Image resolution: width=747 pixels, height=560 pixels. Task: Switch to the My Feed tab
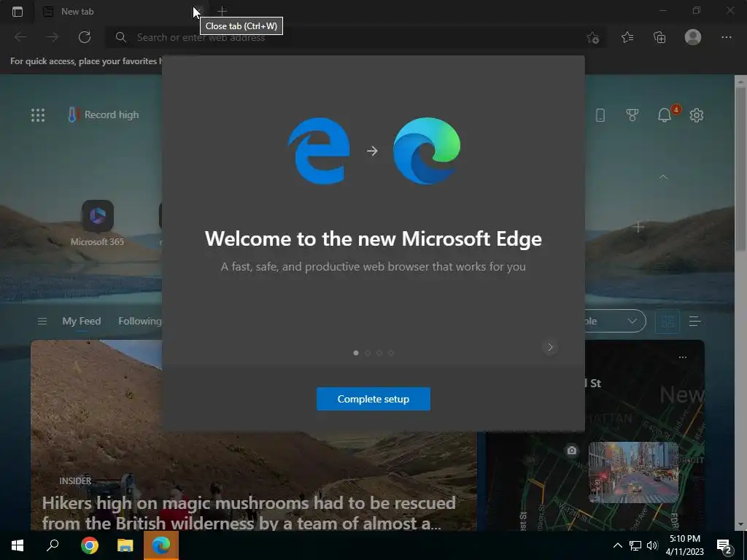pyautogui.click(x=82, y=321)
